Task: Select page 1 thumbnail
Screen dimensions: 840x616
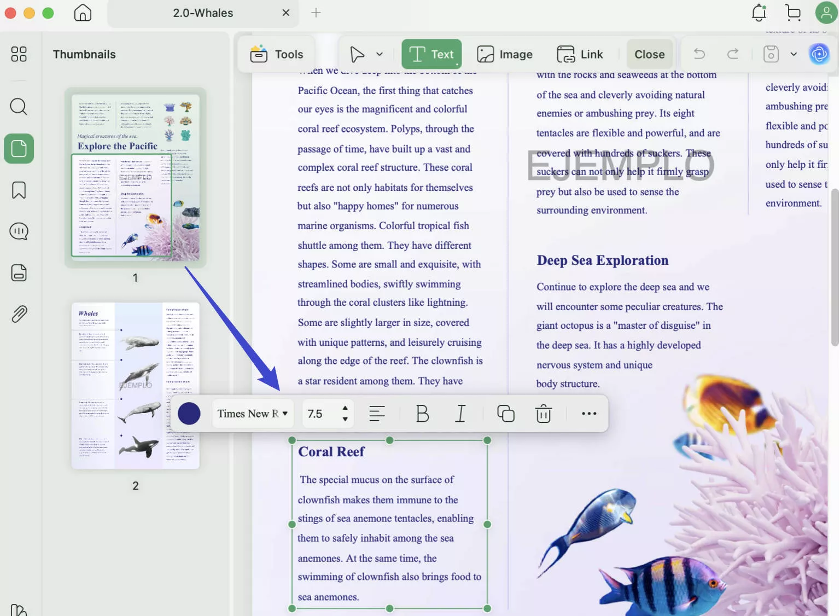Action: 136,177
